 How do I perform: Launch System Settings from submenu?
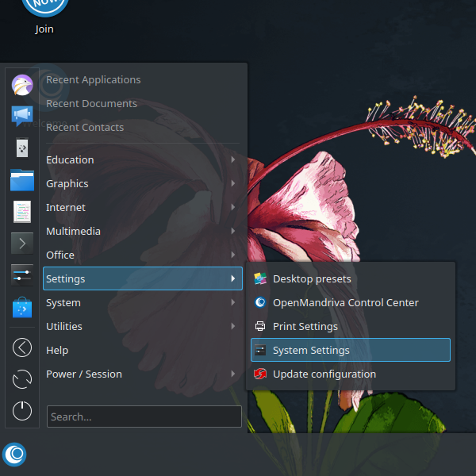(x=351, y=350)
